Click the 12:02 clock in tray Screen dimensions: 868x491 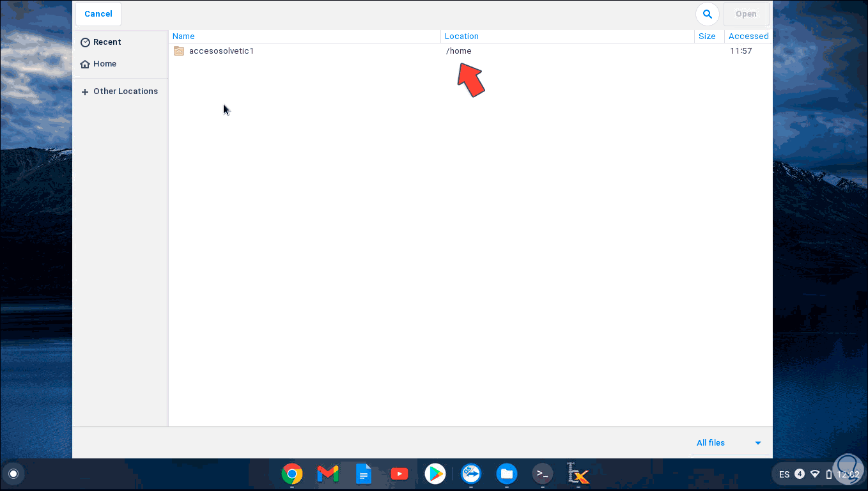click(848, 474)
